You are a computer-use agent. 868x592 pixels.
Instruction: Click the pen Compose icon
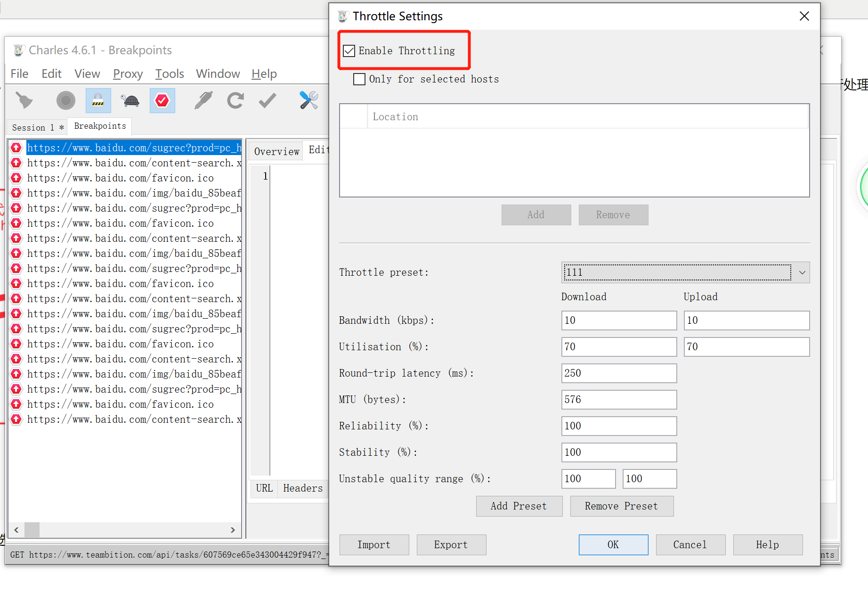pyautogui.click(x=203, y=100)
